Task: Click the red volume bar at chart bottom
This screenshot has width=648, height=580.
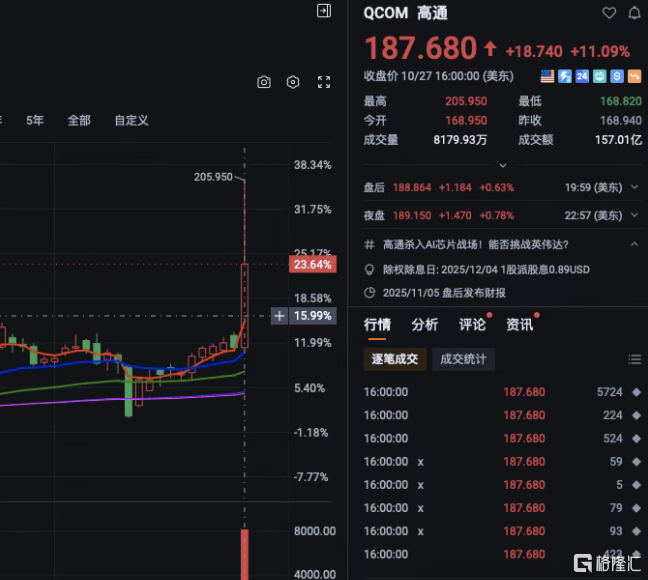Action: click(245, 554)
